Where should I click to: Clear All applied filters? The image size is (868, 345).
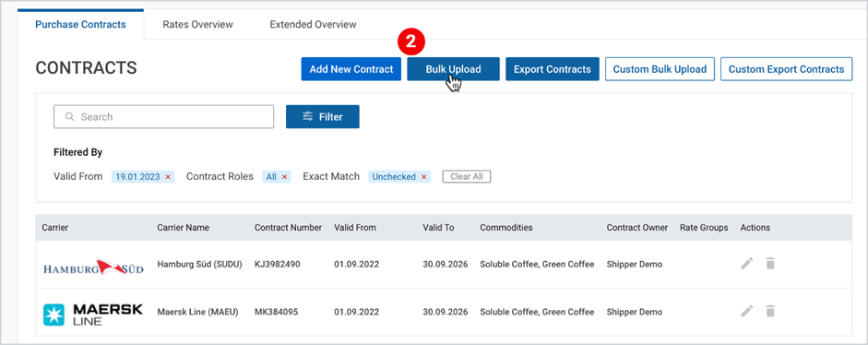tap(466, 177)
